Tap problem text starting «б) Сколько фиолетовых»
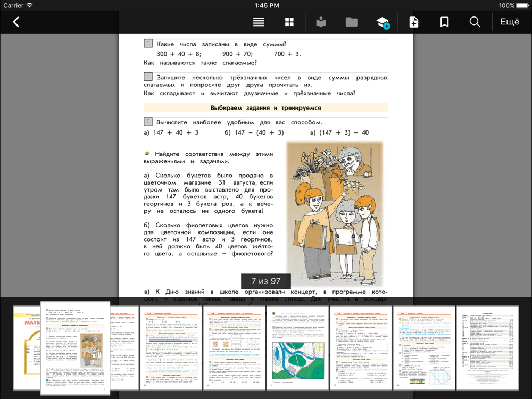Viewport: 532px width, 399px height. point(209,239)
